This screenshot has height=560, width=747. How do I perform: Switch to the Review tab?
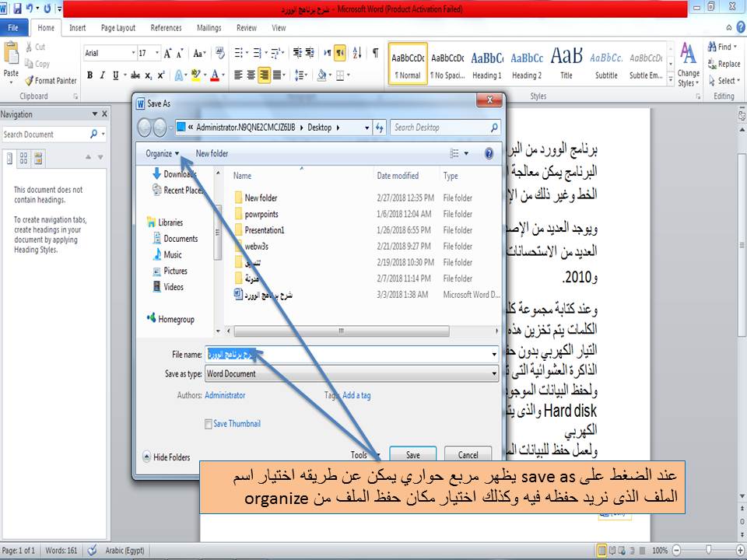pyautogui.click(x=247, y=28)
